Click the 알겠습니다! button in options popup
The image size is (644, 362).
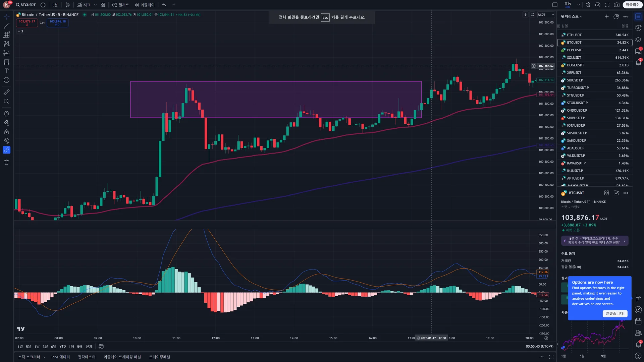click(615, 313)
